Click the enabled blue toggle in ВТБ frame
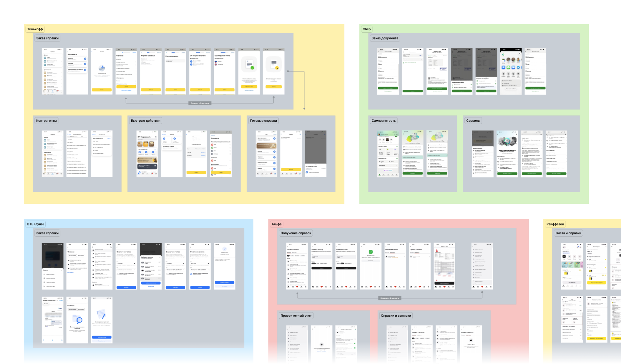The image size is (621, 364). click(192, 274)
